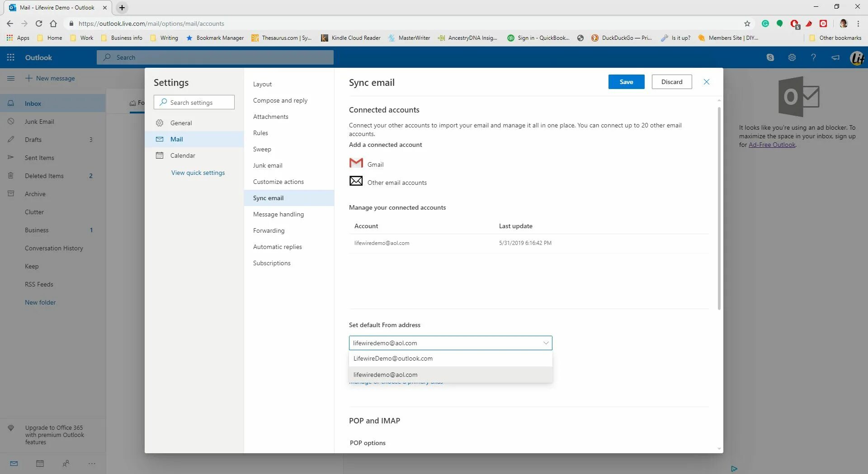Collapse the folder pane hamburger icon
The width and height of the screenshot is (868, 474).
(x=11, y=78)
